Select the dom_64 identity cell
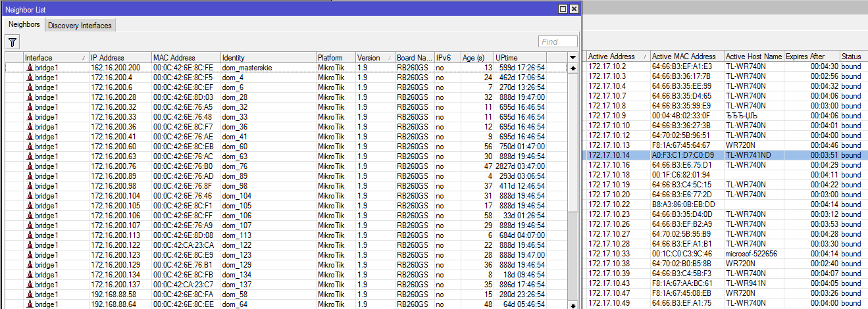 234,304
